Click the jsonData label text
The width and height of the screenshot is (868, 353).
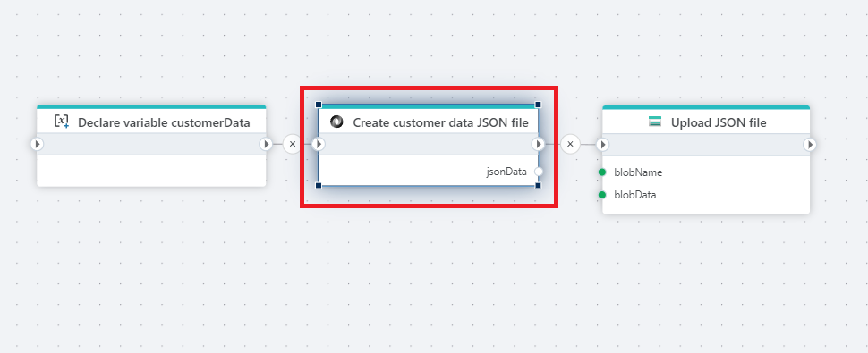[x=506, y=172]
